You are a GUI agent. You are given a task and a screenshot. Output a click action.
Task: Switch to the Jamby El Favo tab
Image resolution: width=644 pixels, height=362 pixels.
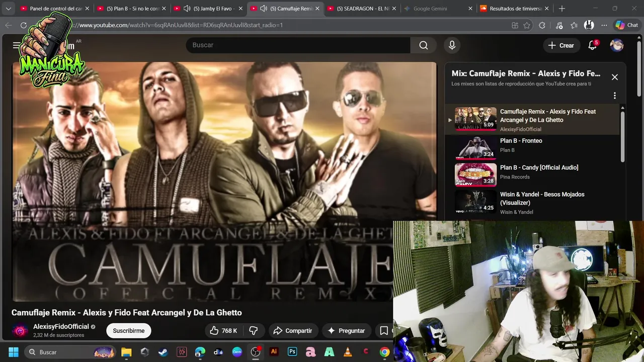pos(207,9)
